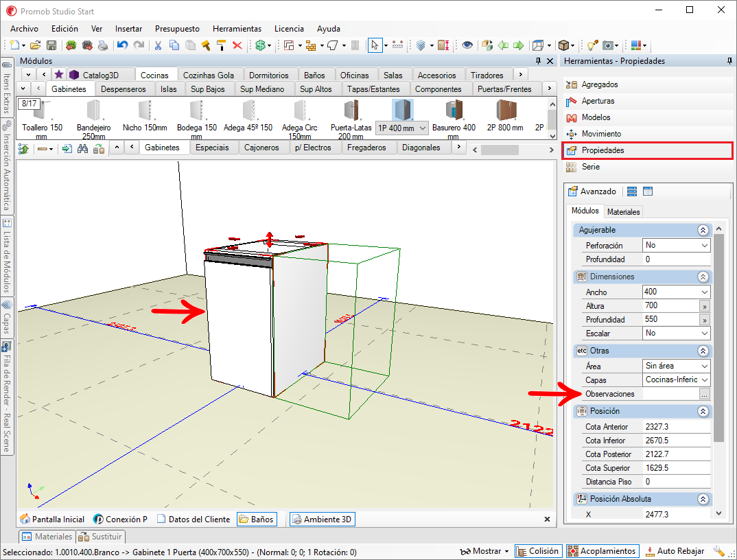This screenshot has width=737, height=560.
Task: Select the paint roller tool
Action: pos(222,45)
